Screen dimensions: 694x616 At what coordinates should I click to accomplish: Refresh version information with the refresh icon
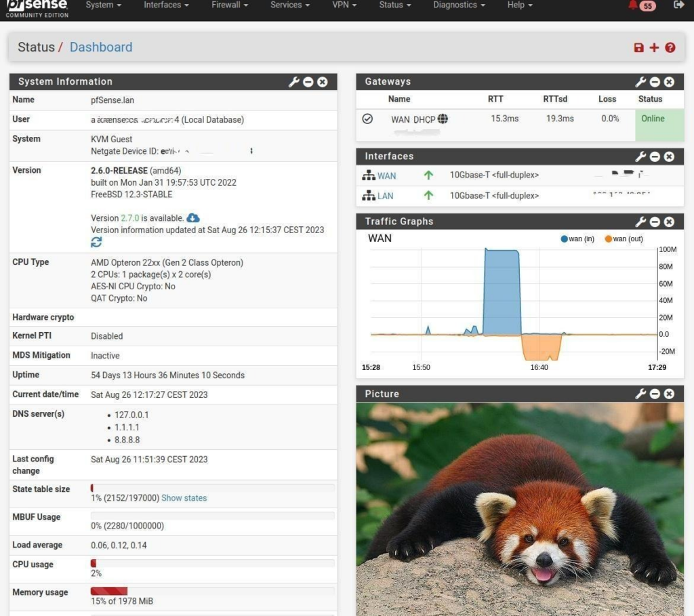pos(96,242)
